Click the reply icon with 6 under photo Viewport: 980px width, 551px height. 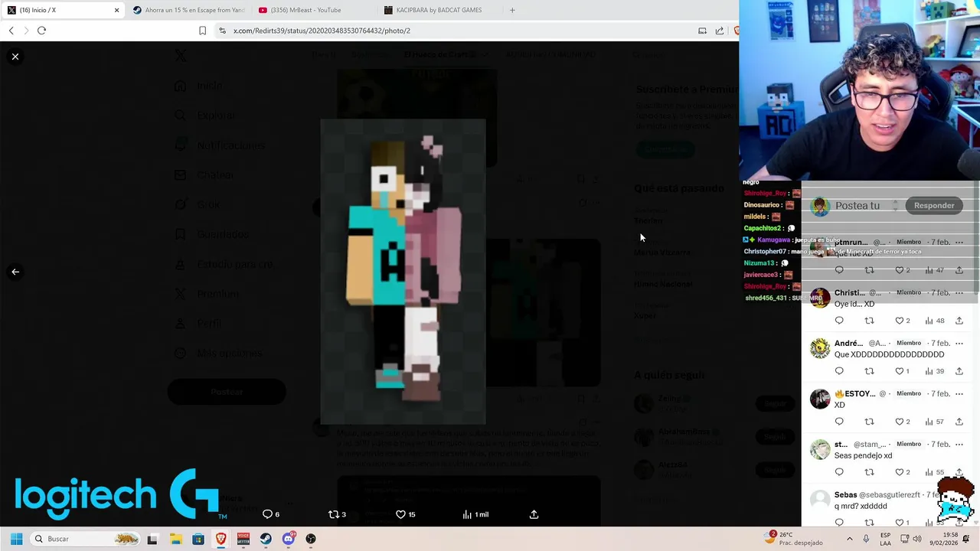pyautogui.click(x=271, y=514)
